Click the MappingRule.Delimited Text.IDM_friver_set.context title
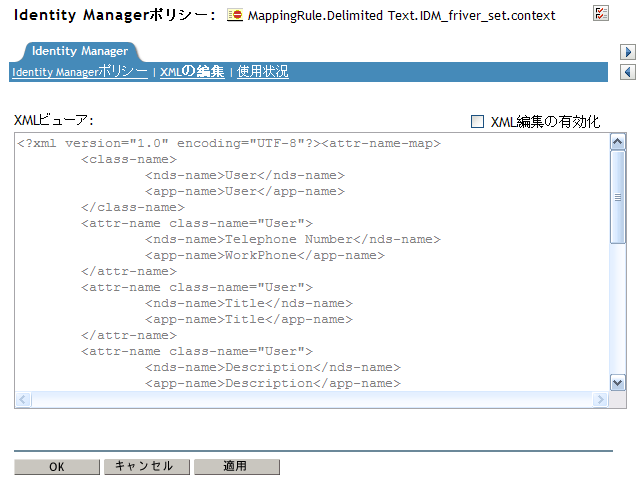This screenshot has height=484, width=640. tap(402, 16)
